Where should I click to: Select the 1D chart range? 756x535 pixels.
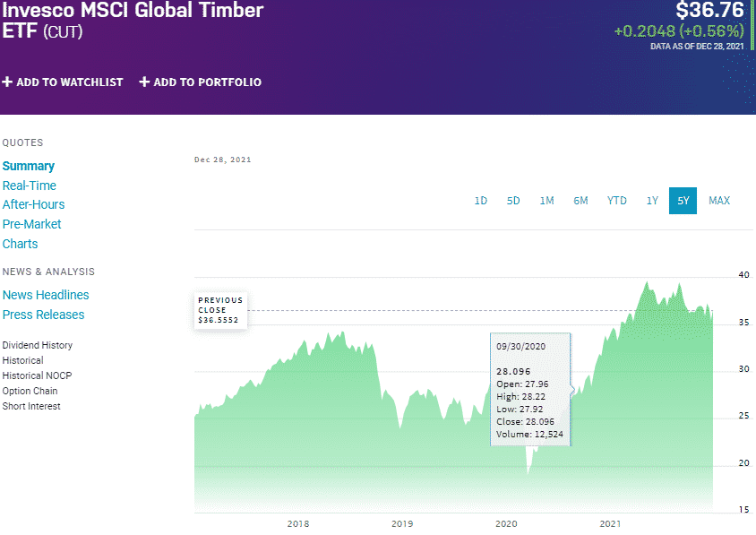[x=481, y=201]
